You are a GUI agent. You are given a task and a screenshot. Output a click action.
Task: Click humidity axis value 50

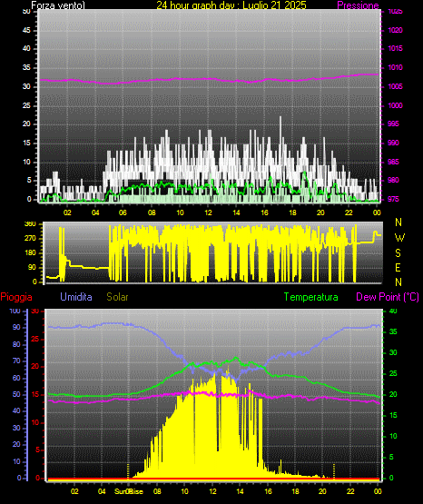[16, 394]
